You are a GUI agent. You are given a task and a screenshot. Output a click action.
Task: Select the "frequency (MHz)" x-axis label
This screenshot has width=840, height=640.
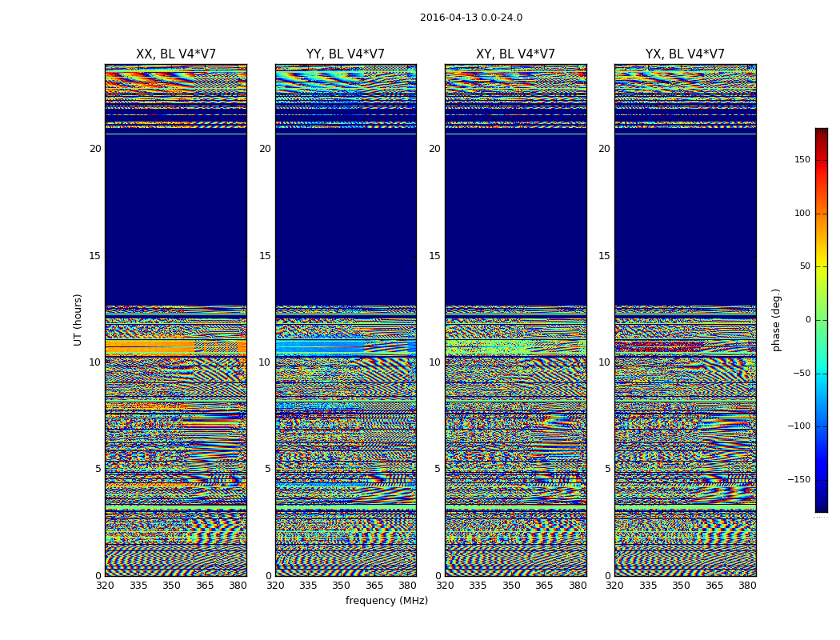coord(386,601)
